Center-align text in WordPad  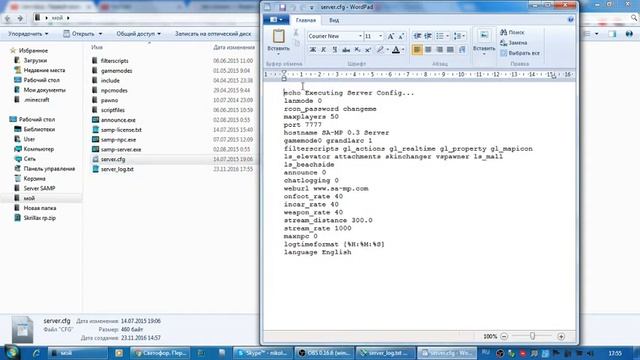point(428,50)
